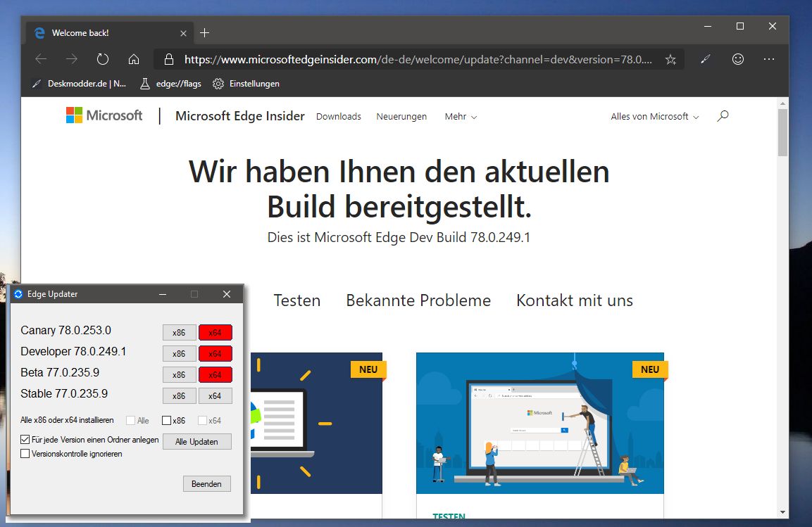Click Microsoft Edge Insider title link
812x527 pixels.
pos(239,116)
